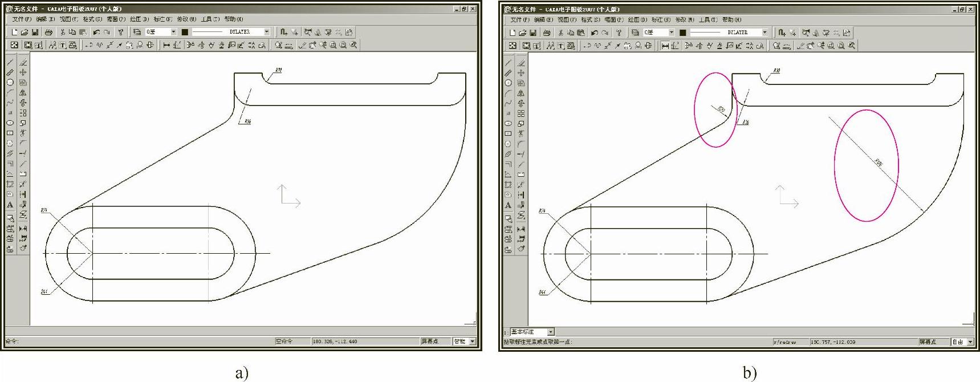Select the Rectangle tool in window a
Image resolution: width=980 pixels, height=382 pixels.
pyautogui.click(x=10, y=133)
